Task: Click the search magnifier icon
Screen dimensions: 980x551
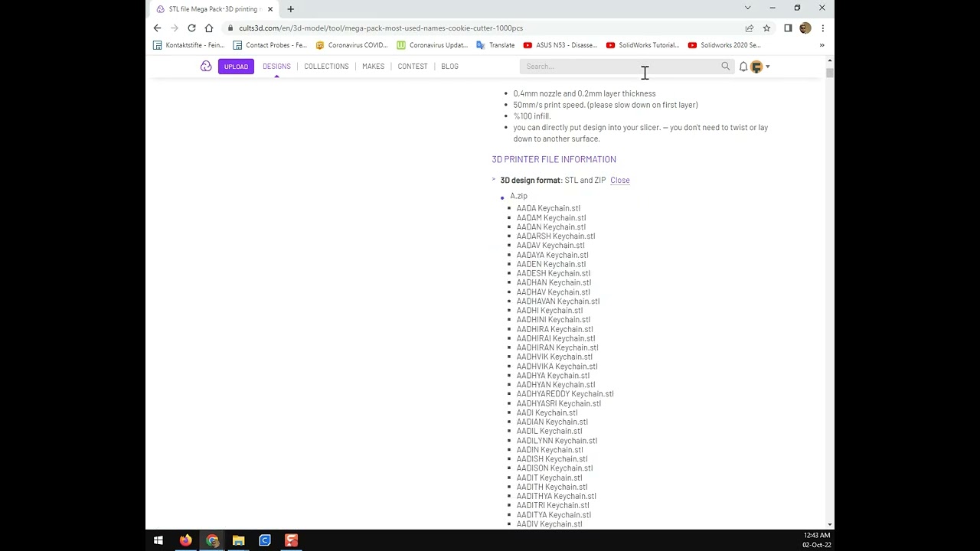Action: 726,67
